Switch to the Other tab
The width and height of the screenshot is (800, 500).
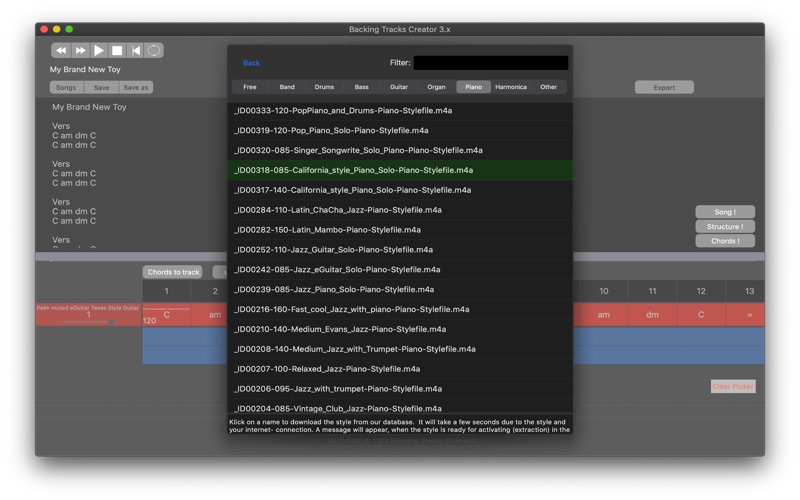(x=548, y=87)
